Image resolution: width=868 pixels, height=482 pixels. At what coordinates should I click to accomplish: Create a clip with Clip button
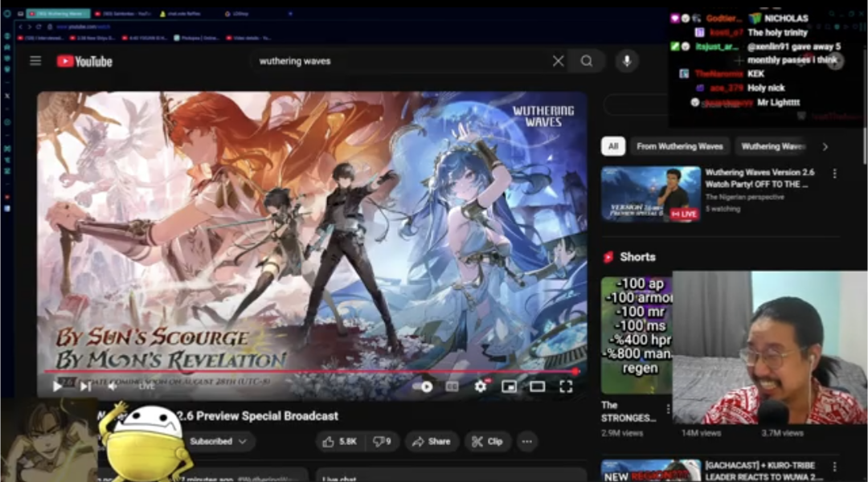point(487,442)
